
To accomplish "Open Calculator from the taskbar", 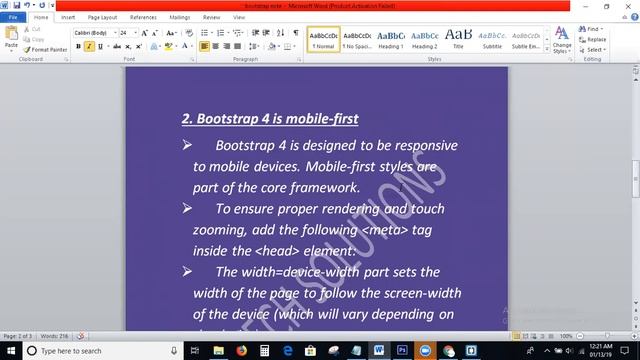I will click(264, 351).
